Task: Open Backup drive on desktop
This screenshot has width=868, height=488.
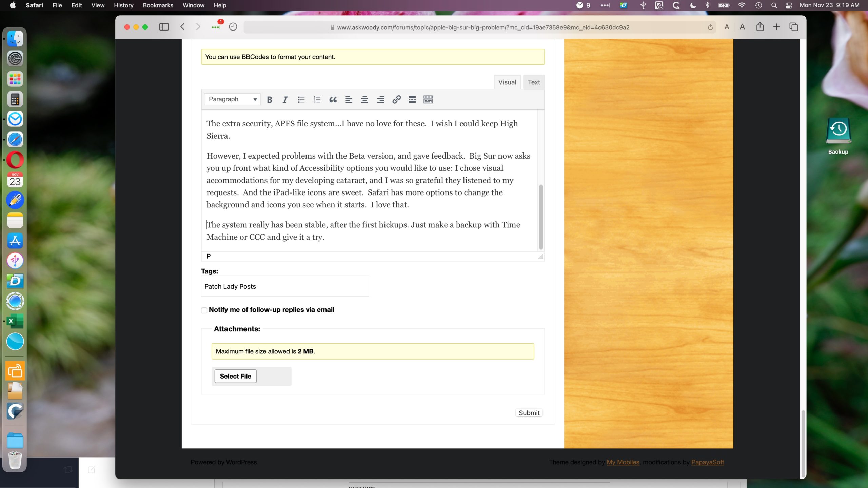Action: click(x=838, y=136)
